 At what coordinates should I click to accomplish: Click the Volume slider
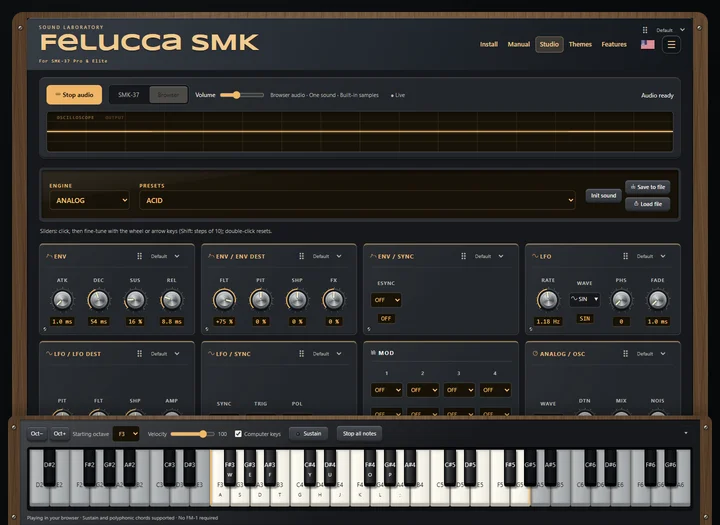[x=242, y=95]
